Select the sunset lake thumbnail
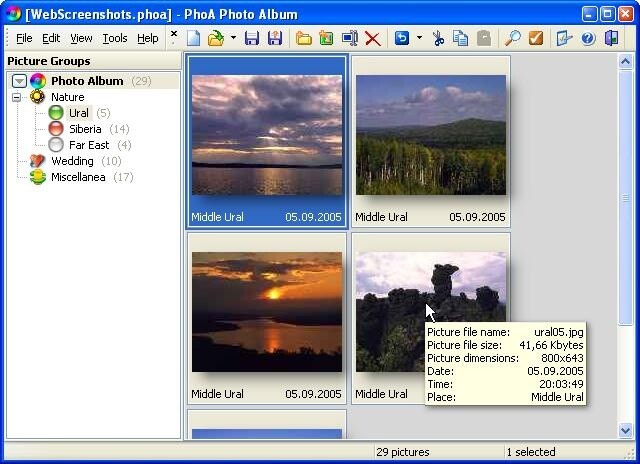Viewport: 640px width, 464px height. (267, 312)
